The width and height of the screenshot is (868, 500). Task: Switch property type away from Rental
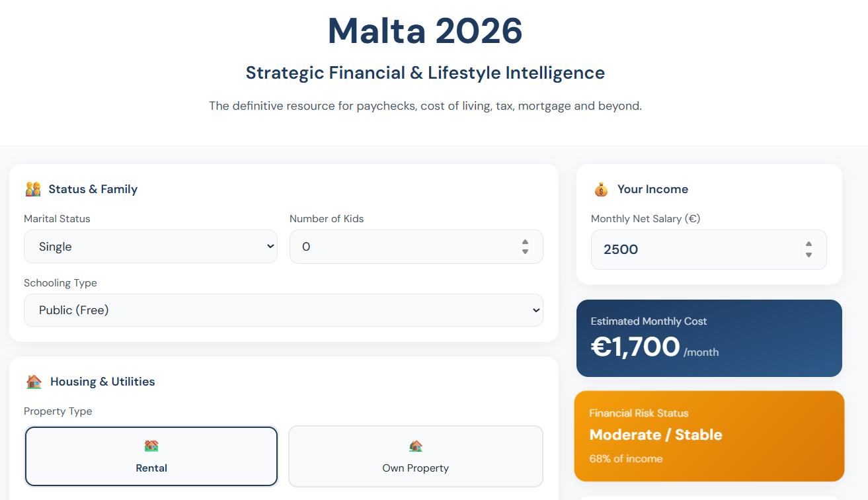415,456
